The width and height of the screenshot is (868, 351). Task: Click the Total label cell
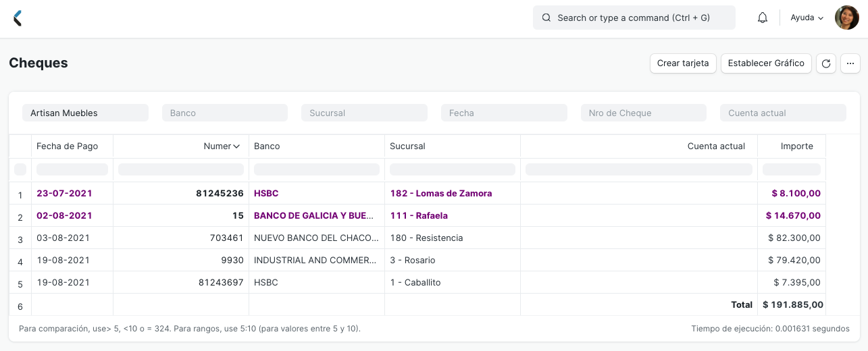[x=639, y=305]
